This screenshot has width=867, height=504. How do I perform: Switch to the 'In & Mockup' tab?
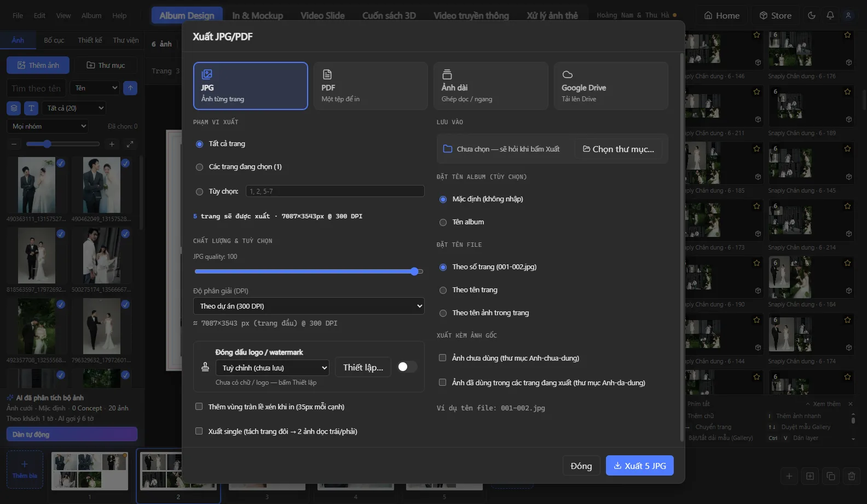pos(257,15)
